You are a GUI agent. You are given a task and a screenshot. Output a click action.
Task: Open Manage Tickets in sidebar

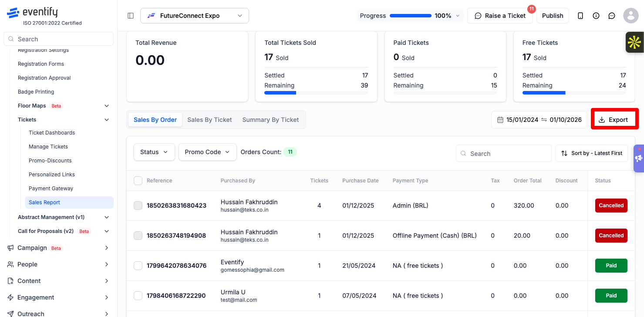pyautogui.click(x=48, y=147)
